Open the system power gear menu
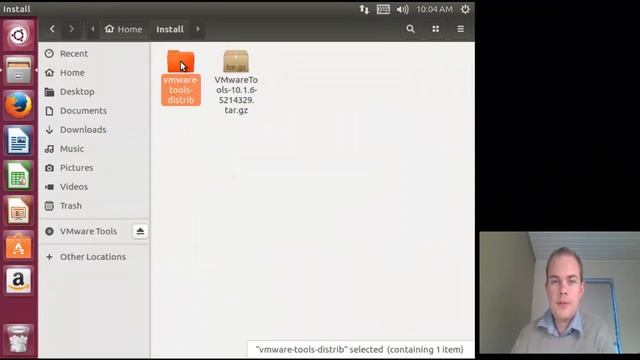Image resolution: width=640 pixels, height=360 pixels. 465,9
